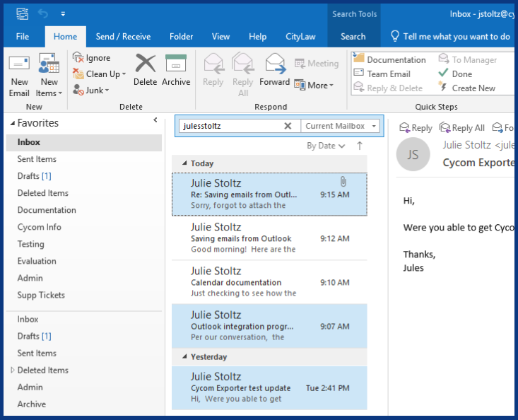This screenshot has height=420, width=518.
Task: Run the Reply & Delete quick step
Action: [x=388, y=88]
